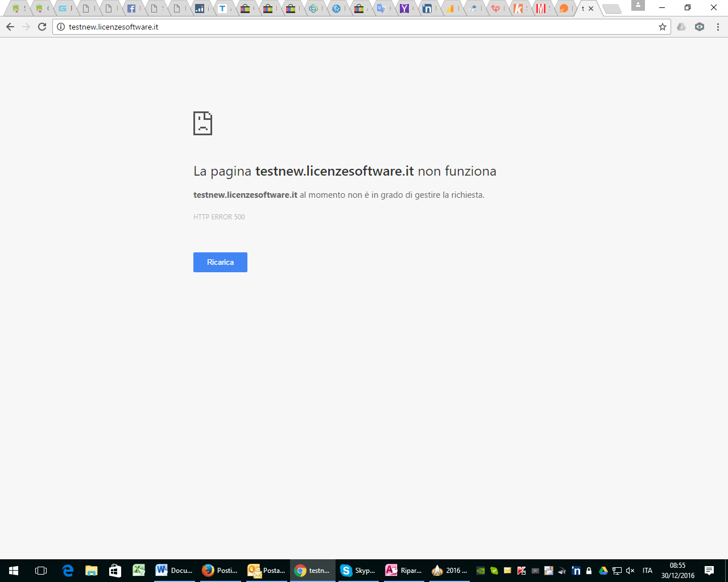Open network settings tray icon
The height and width of the screenshot is (582, 728).
[617, 571]
